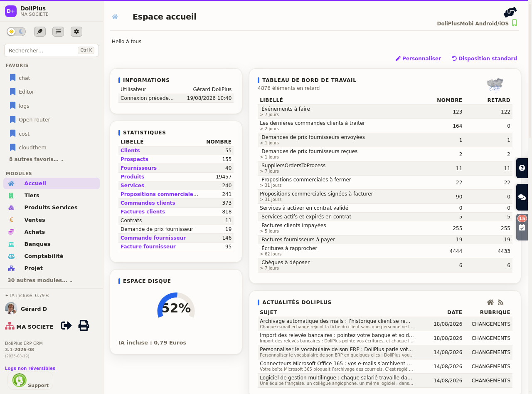
Task: Click the Ventes euro icon
Action: 11,220
